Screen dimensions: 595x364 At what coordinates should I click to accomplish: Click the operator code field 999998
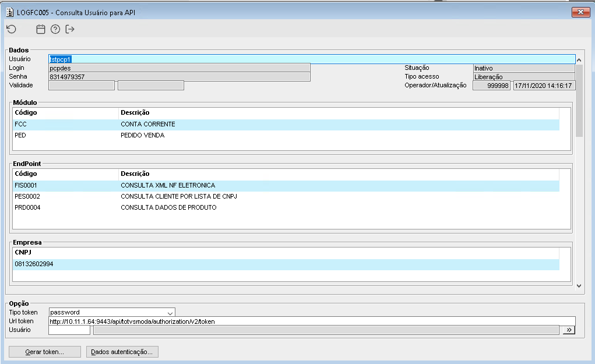point(491,86)
